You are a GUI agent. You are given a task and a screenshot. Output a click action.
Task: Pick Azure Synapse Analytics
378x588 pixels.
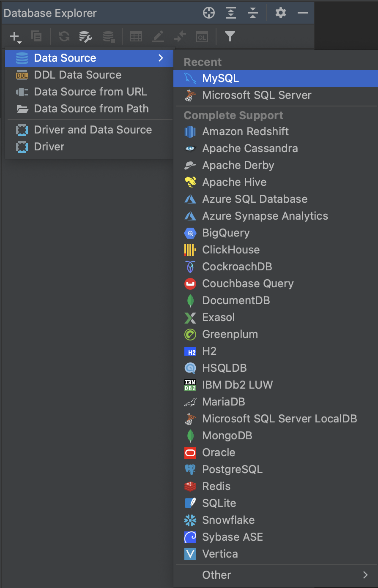coord(276,216)
